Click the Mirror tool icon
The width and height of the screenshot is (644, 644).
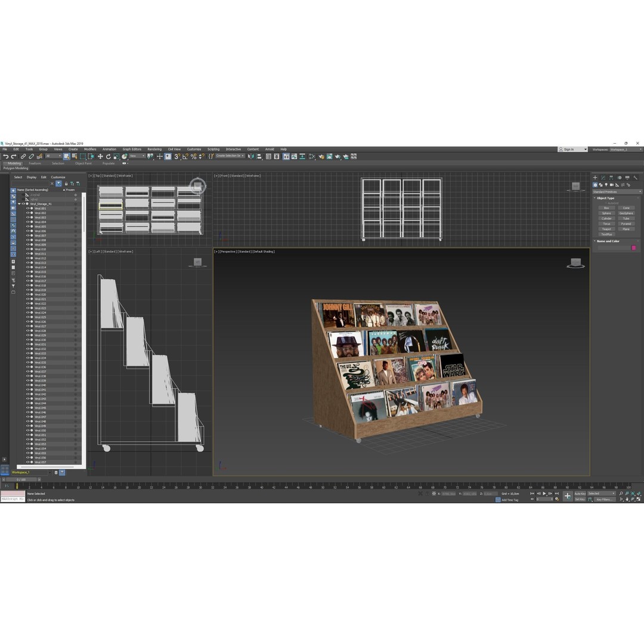[250, 156]
